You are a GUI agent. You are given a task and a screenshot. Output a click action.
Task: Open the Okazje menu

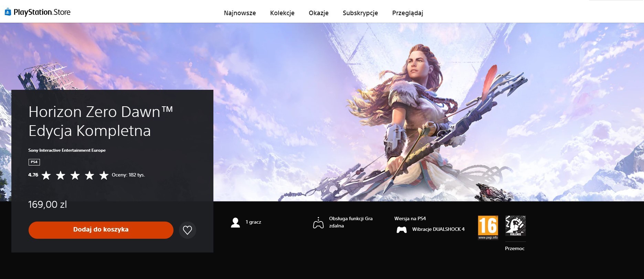tap(319, 13)
